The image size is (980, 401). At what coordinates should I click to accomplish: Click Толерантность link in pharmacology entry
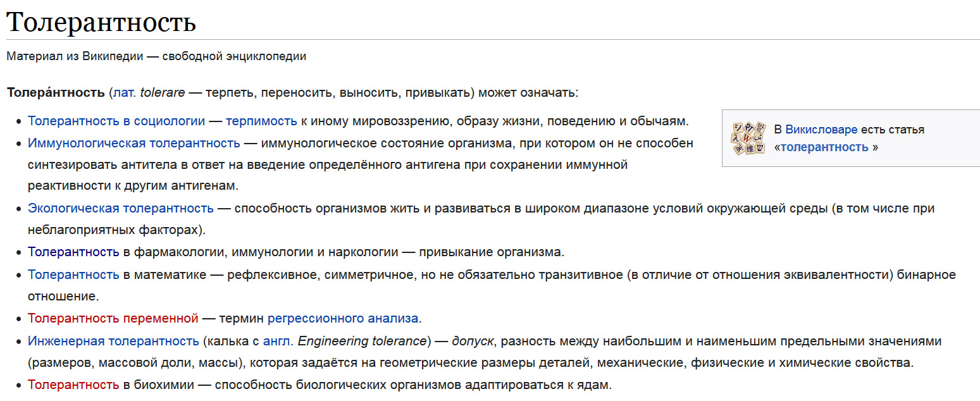pyautogui.click(x=73, y=252)
